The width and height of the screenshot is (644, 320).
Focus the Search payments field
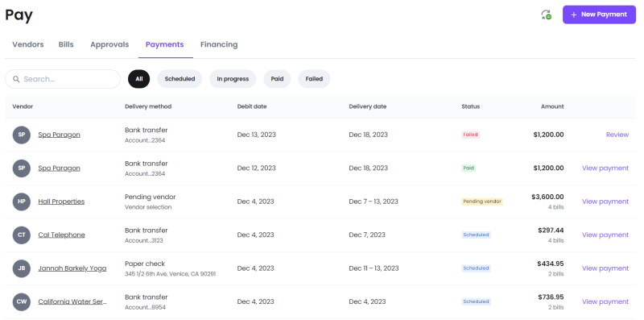pos(63,79)
